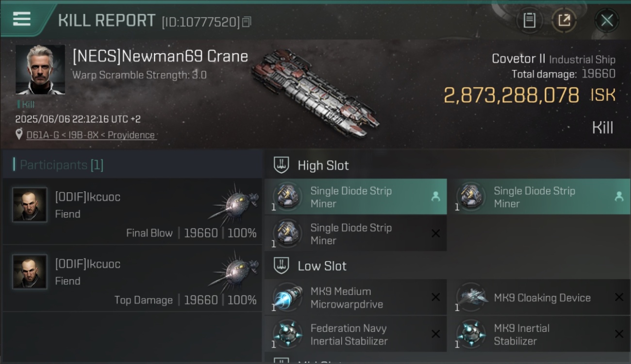Toggle person marker on second Strip Miner
Screen dimensions: 631x364
pyautogui.click(x=619, y=197)
